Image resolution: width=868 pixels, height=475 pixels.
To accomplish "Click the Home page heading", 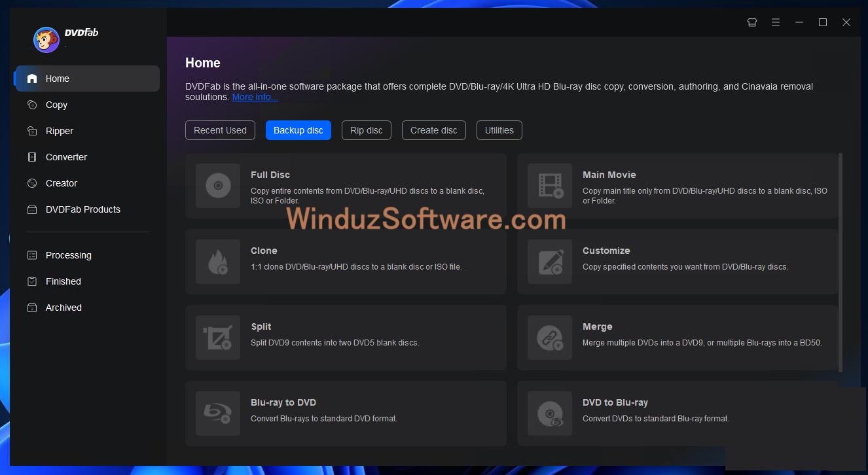I will pyautogui.click(x=203, y=63).
